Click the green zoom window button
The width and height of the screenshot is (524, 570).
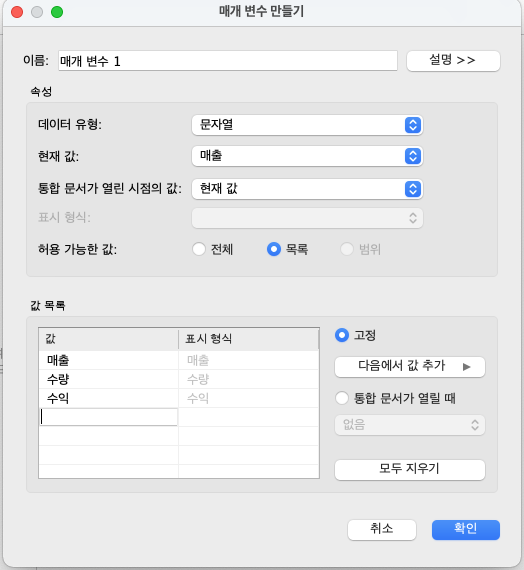tap(57, 12)
